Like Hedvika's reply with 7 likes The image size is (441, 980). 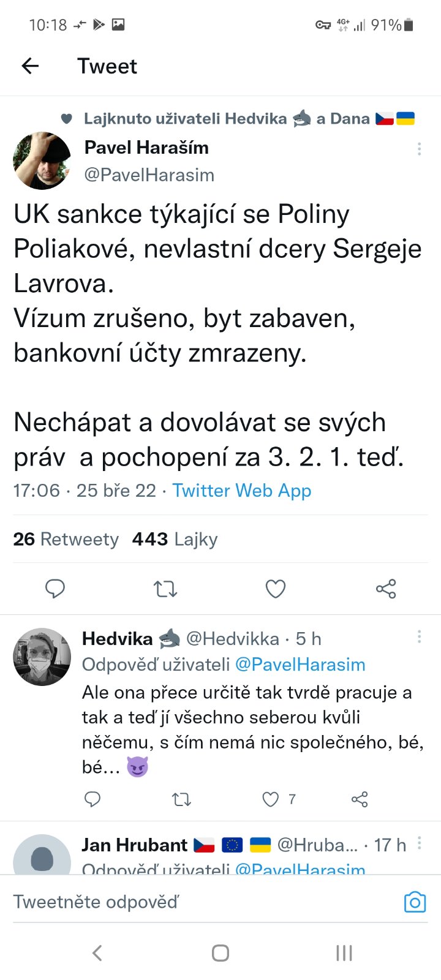[x=271, y=799]
